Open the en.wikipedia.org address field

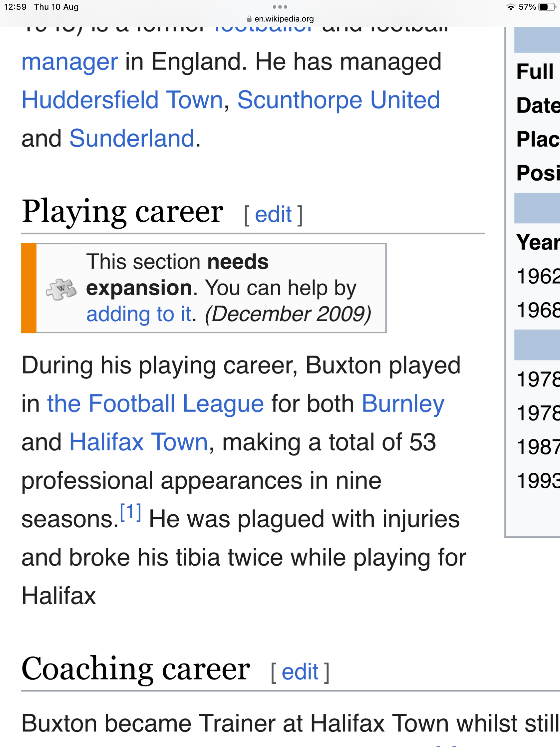coord(284,19)
